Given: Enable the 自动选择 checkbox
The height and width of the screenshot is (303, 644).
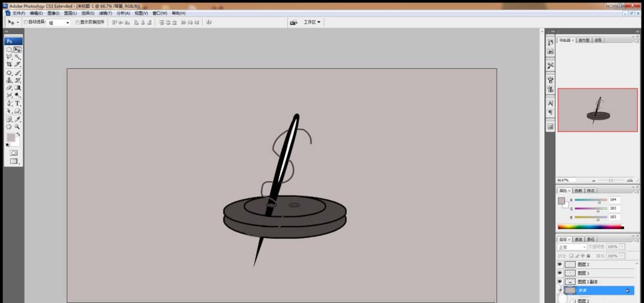Looking at the screenshot, I should [x=26, y=22].
